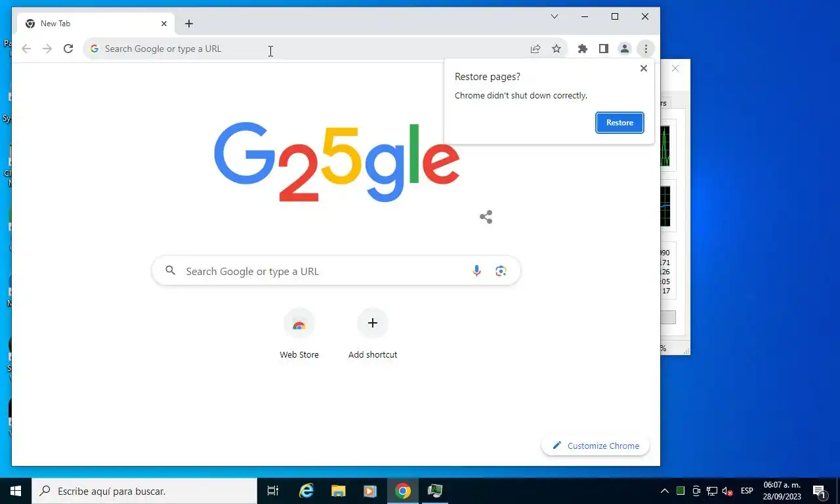Open Task View on the taskbar

(273, 491)
